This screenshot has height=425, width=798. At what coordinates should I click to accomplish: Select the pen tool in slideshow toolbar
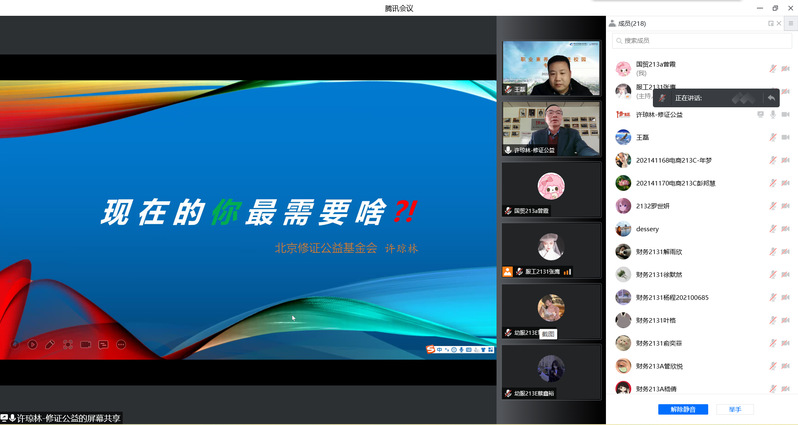click(49, 344)
